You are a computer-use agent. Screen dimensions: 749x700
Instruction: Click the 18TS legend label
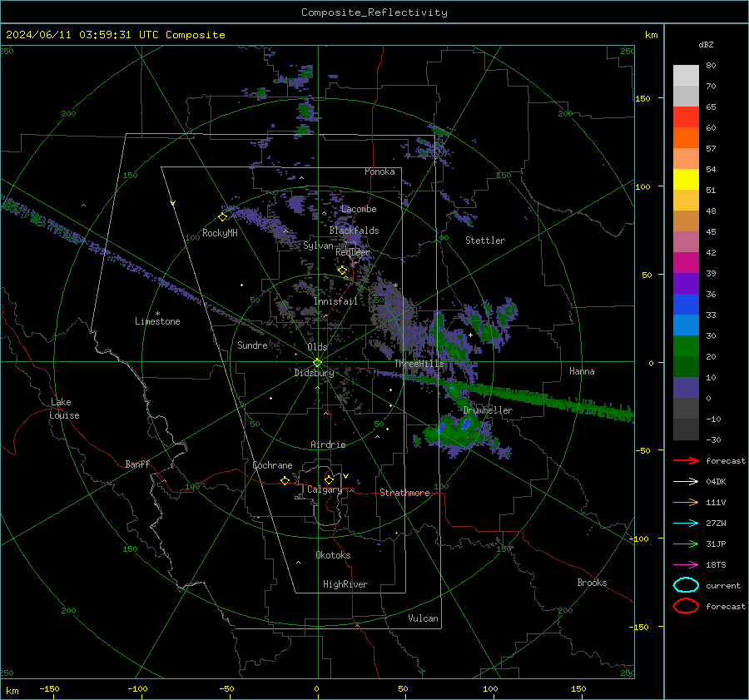click(x=716, y=565)
